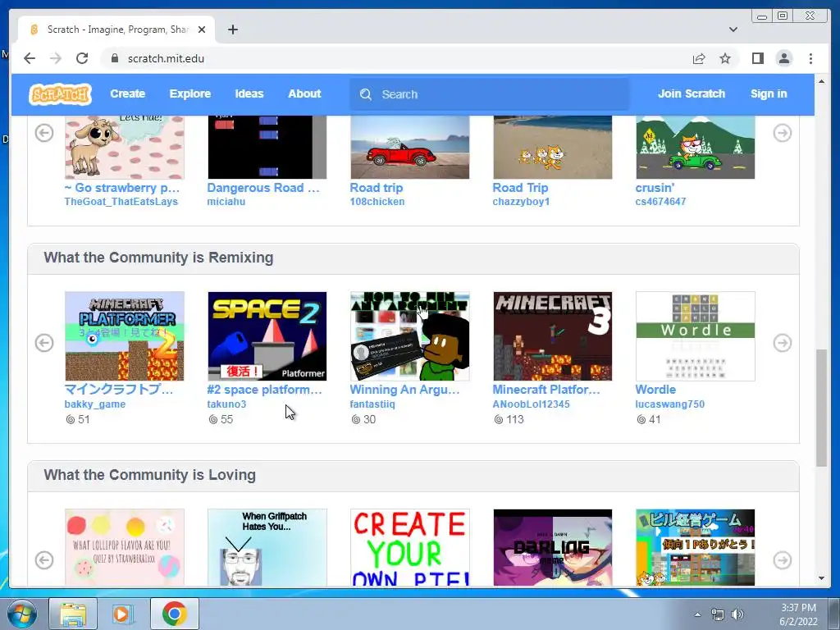
Task: Bookmark this page with the star icon
Action: tap(725, 58)
